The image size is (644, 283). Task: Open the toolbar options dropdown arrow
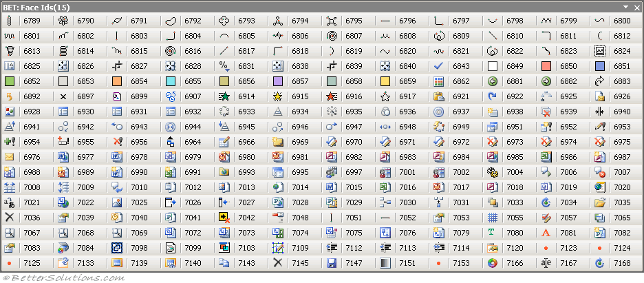[625, 7]
